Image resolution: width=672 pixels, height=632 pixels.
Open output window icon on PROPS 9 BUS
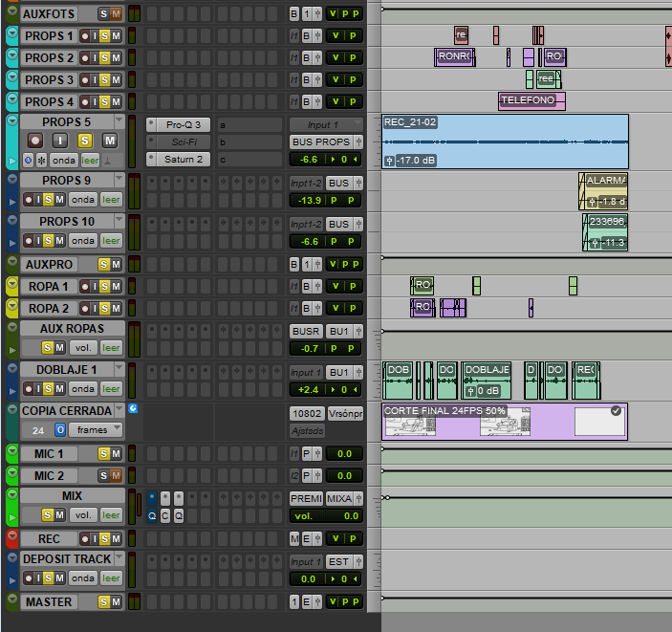358,183
